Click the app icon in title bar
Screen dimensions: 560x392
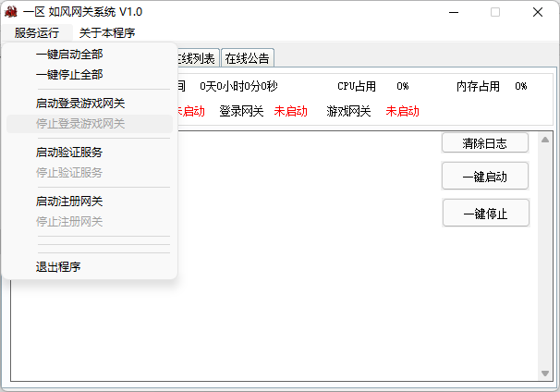[x=12, y=12]
